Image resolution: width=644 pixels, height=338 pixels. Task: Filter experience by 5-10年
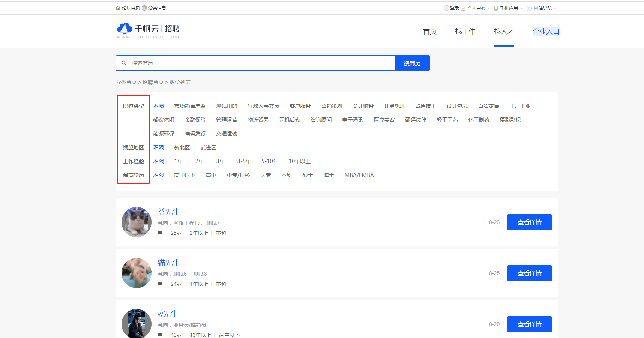[x=270, y=161]
